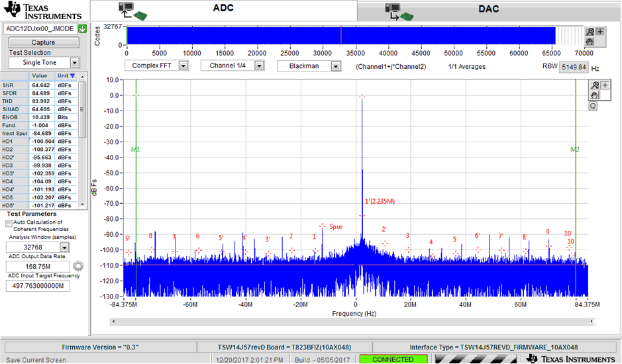This screenshot has height=364, width=622.
Task: Click Save Current Screen
Action: (36, 359)
